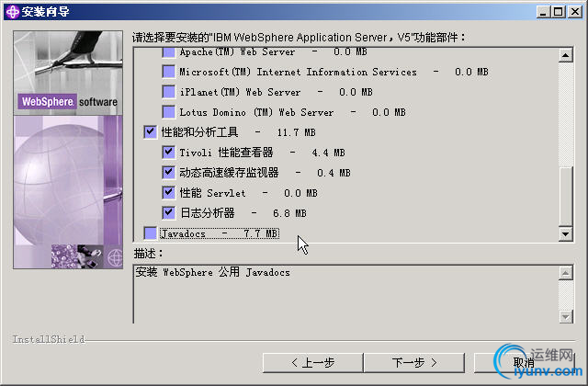Check the Javadocs checkbox

150,233
